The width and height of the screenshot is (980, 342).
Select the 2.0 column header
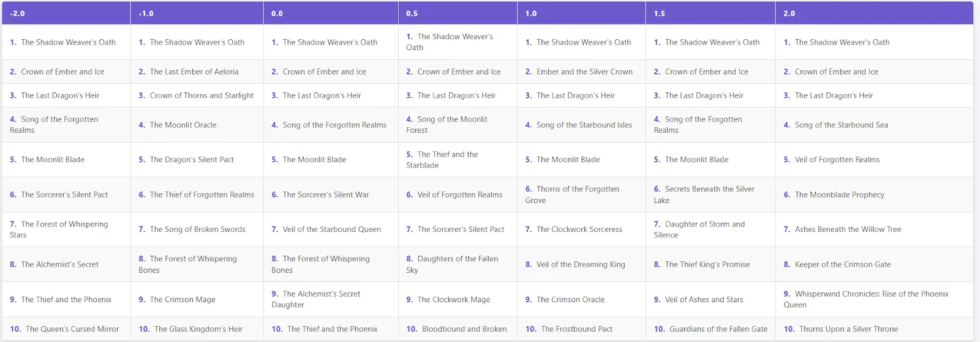pyautogui.click(x=789, y=13)
